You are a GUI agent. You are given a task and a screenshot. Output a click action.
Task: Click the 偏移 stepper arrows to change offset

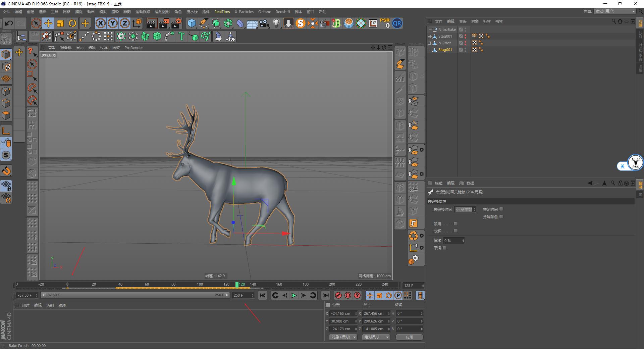coord(463,240)
